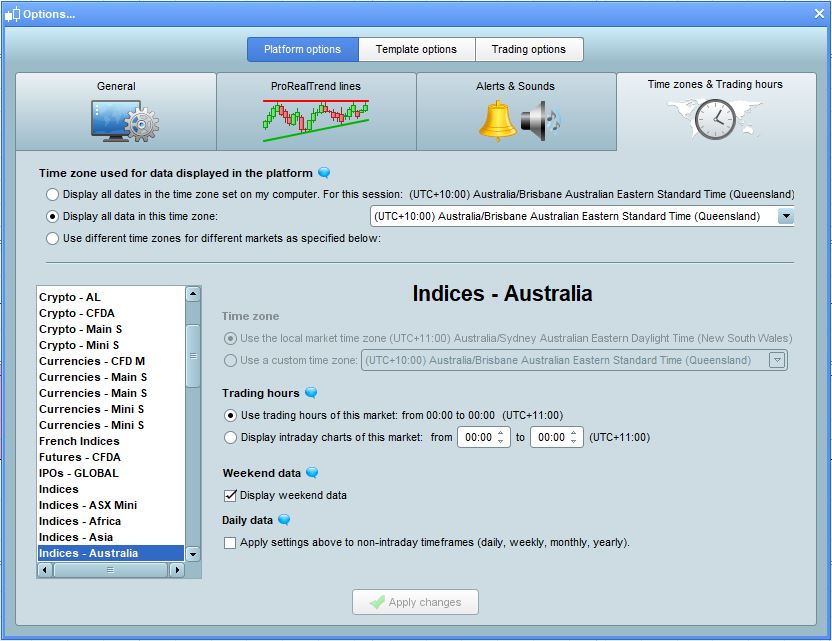Select 'Crypto - Mini S' in market list
Screen dimensions: 832x641
point(111,345)
